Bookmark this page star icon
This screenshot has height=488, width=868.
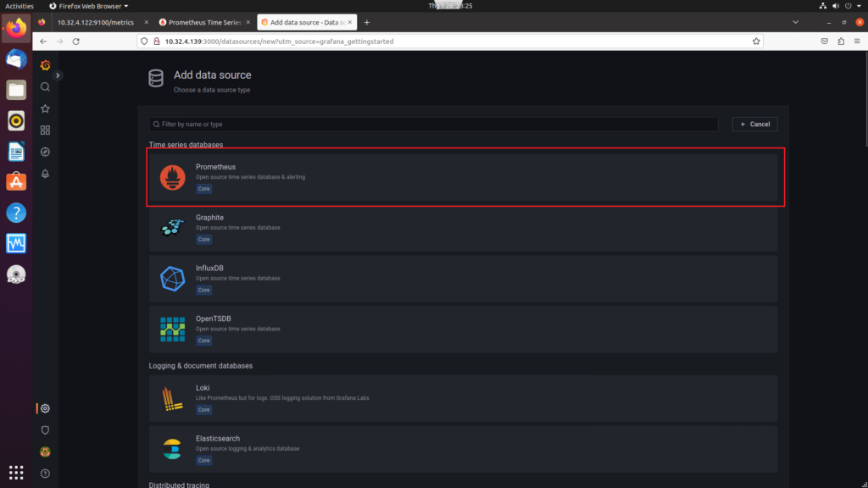[x=756, y=42]
